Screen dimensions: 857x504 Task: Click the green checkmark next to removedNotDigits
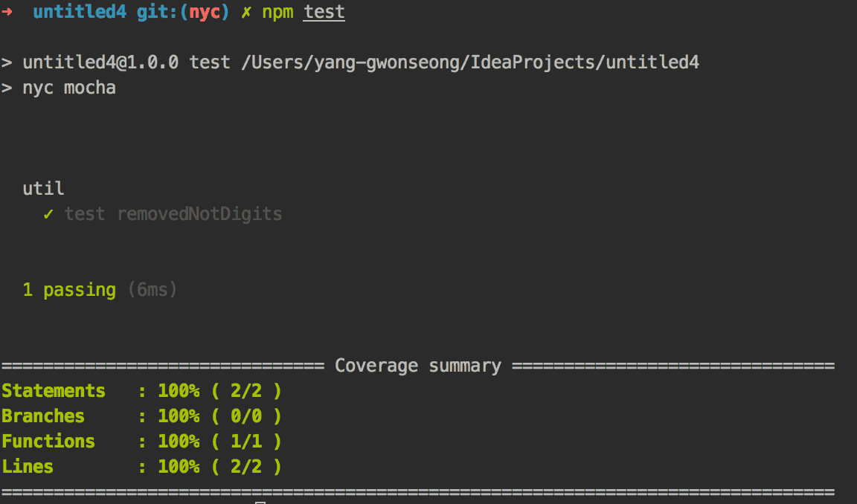point(48,214)
